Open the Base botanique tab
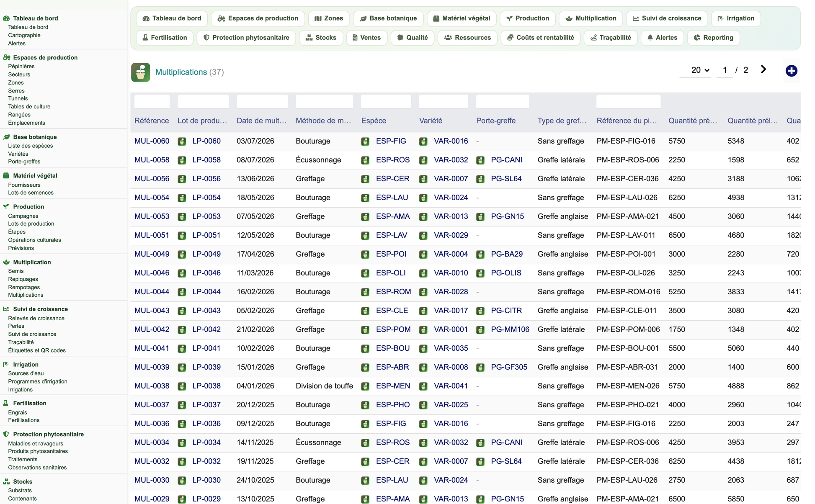Screen dimensions: 815x504 tap(388, 18)
